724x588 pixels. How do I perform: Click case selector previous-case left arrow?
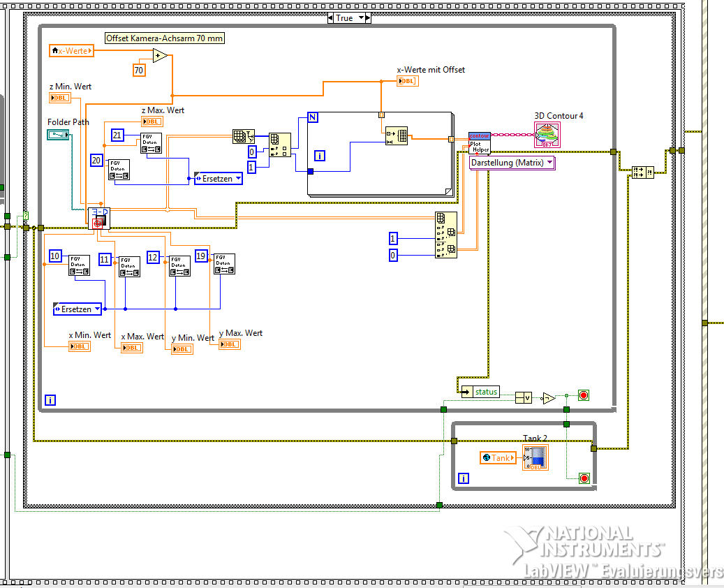(330, 18)
